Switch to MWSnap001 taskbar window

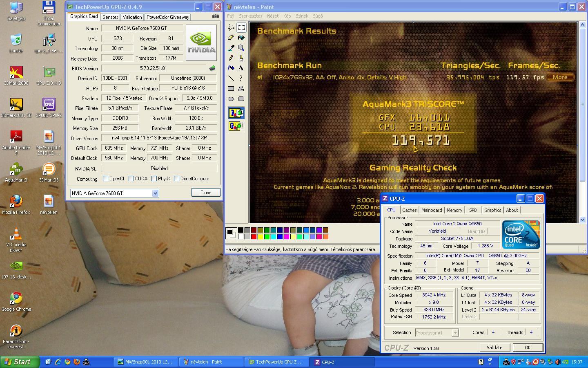[146, 362]
